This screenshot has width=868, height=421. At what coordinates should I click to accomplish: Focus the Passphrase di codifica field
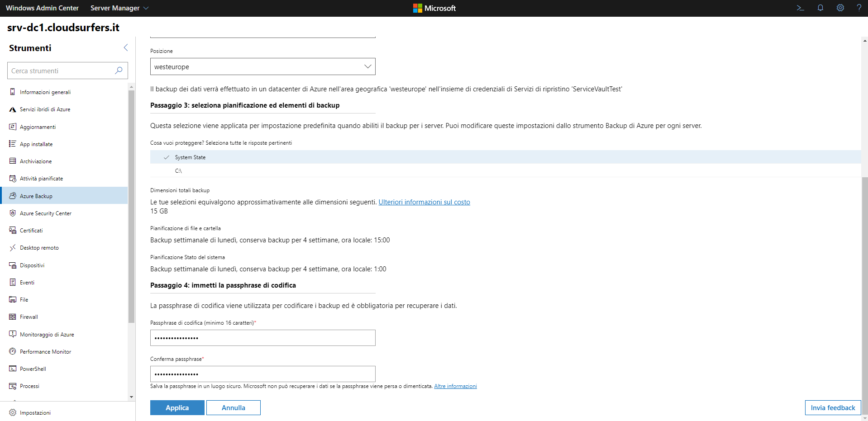point(263,338)
